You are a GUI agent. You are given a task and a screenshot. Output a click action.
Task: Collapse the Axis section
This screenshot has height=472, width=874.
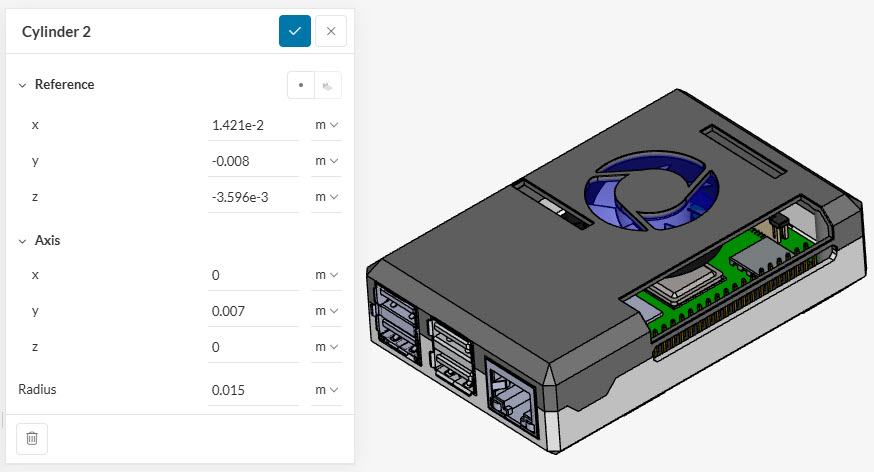23,241
